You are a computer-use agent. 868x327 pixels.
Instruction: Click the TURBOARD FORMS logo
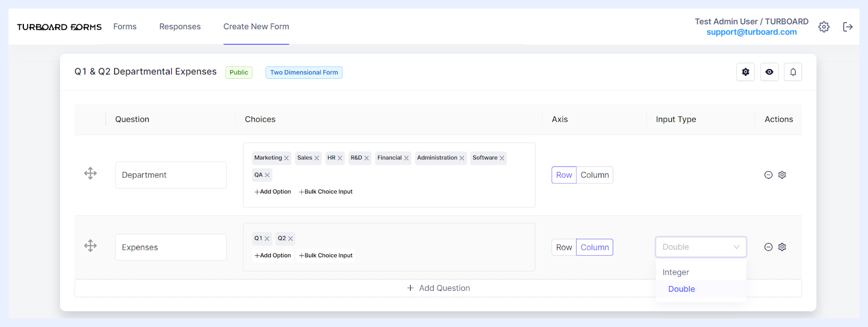click(x=59, y=27)
